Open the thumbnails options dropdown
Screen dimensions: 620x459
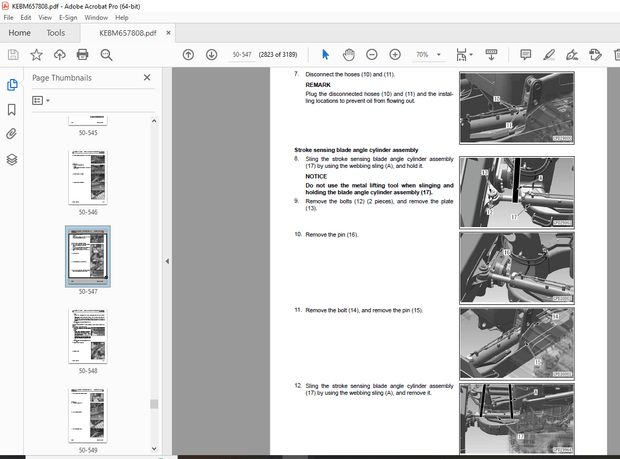[41, 100]
